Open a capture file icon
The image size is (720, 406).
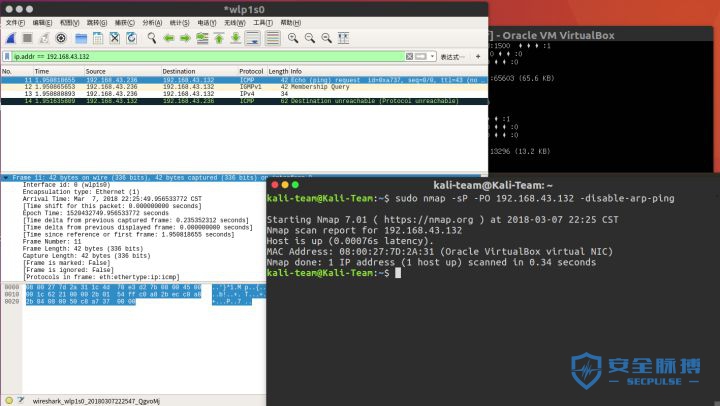[x=81, y=38]
